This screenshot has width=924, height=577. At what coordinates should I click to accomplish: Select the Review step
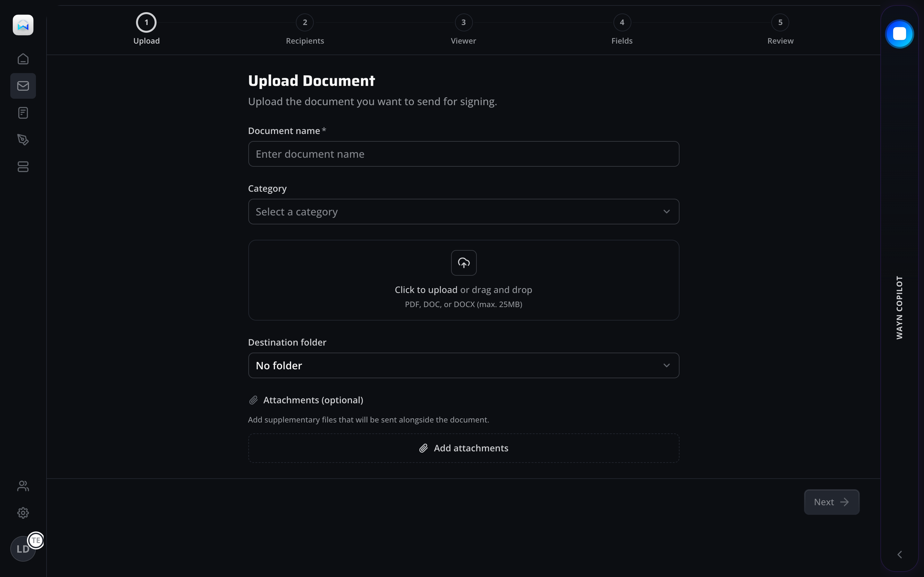(x=780, y=23)
